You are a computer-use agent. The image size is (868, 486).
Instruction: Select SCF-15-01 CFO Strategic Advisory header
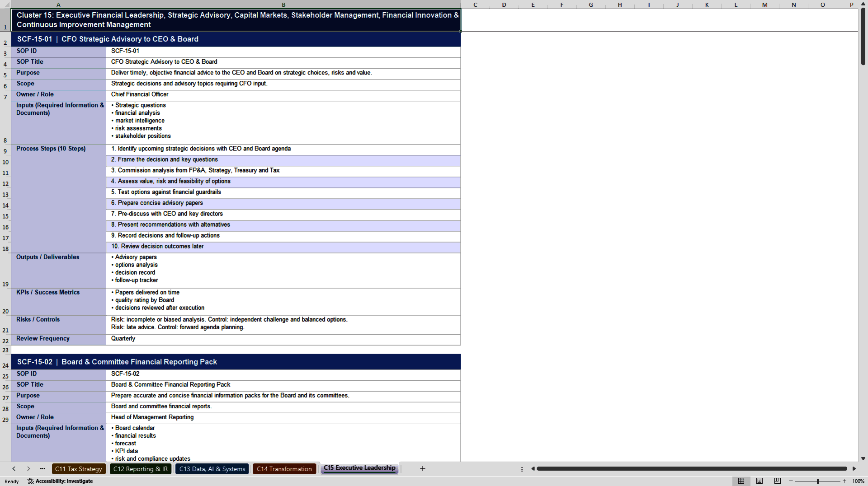pos(236,39)
